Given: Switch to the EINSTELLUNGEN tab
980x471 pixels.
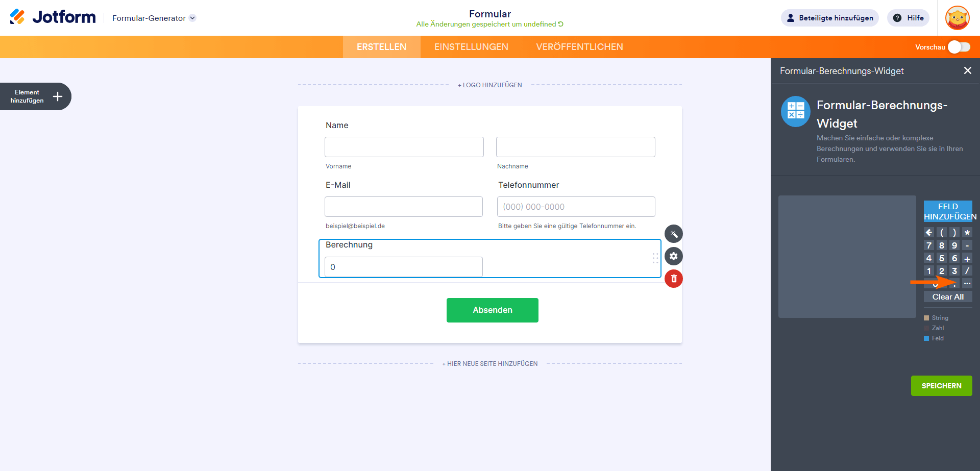Looking at the screenshot, I should 471,47.
